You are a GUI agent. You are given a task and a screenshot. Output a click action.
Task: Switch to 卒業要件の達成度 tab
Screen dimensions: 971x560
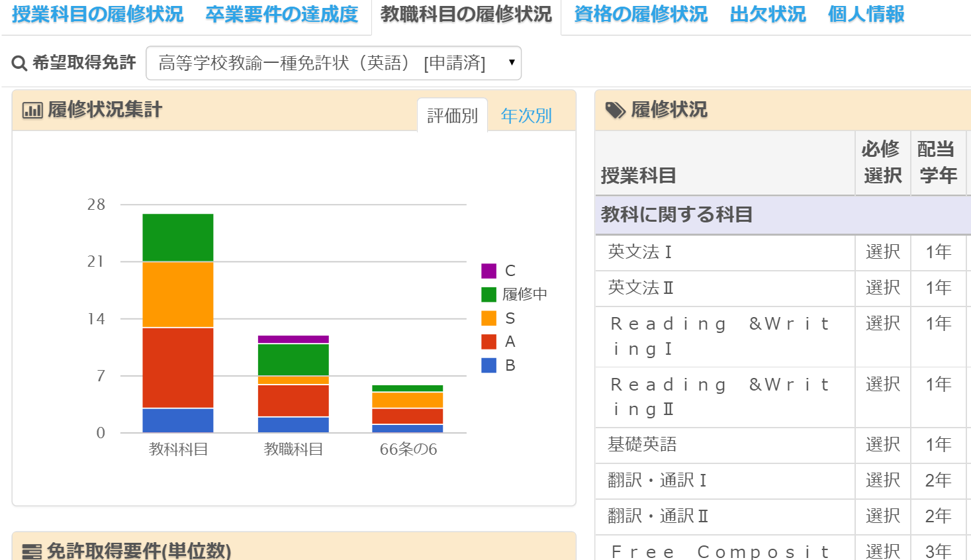point(282,15)
